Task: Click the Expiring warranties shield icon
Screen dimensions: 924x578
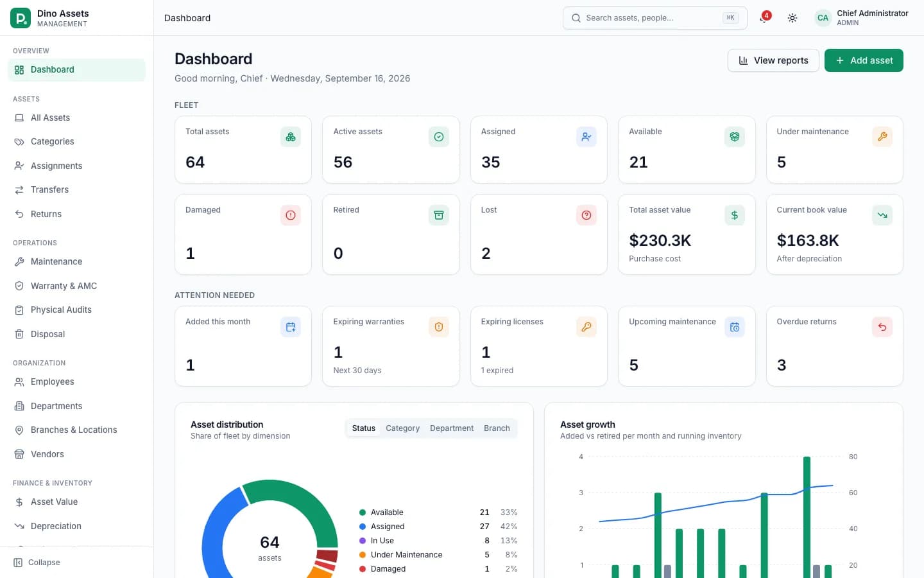Action: click(439, 327)
